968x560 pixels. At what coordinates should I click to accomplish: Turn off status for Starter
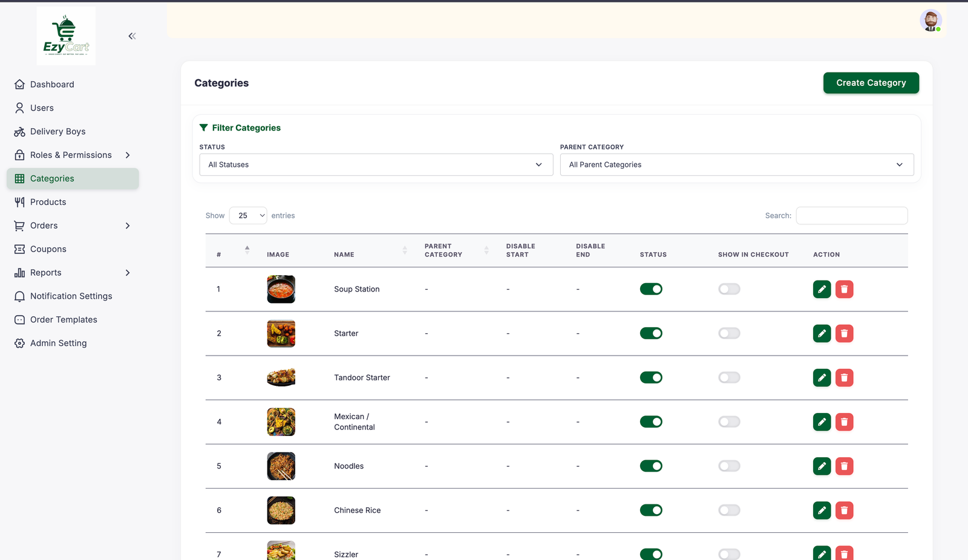(651, 333)
